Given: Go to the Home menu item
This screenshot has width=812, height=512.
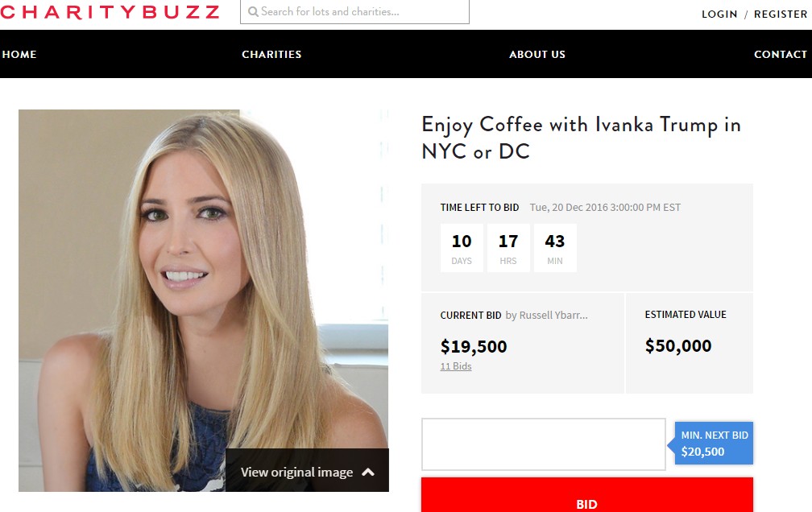Looking at the screenshot, I should [x=19, y=55].
